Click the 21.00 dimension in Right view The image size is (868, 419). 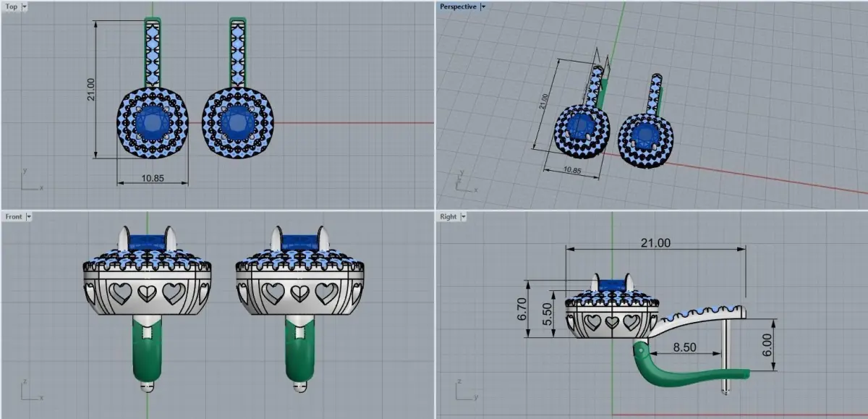(655, 243)
